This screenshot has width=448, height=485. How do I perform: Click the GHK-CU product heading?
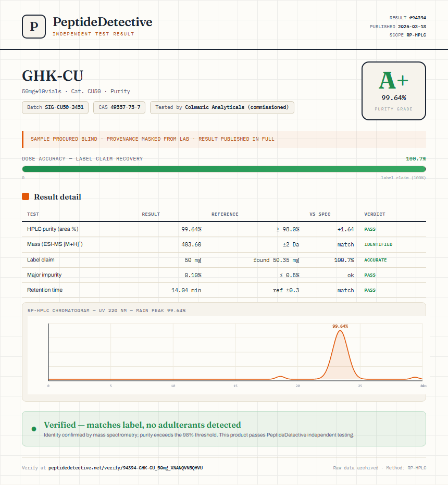[x=53, y=76]
